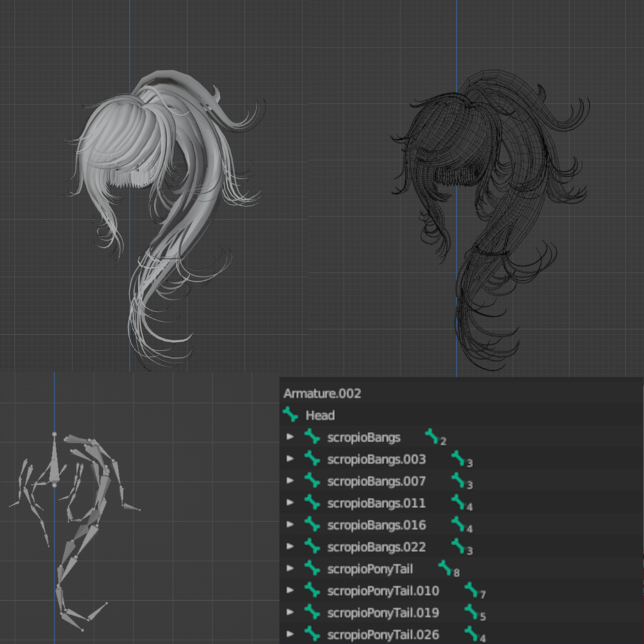Expand the scropioPonyTail.019 bone row
The height and width of the screenshot is (644, 644).
[x=290, y=612]
